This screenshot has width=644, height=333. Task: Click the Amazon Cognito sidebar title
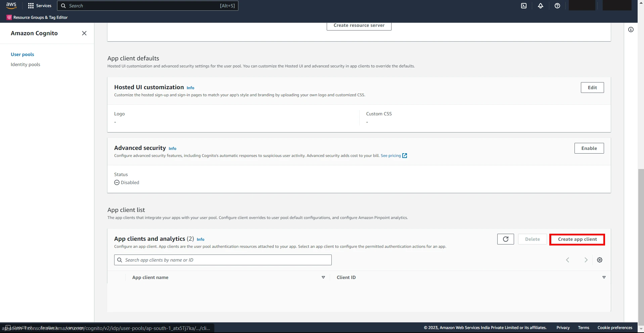coord(34,33)
